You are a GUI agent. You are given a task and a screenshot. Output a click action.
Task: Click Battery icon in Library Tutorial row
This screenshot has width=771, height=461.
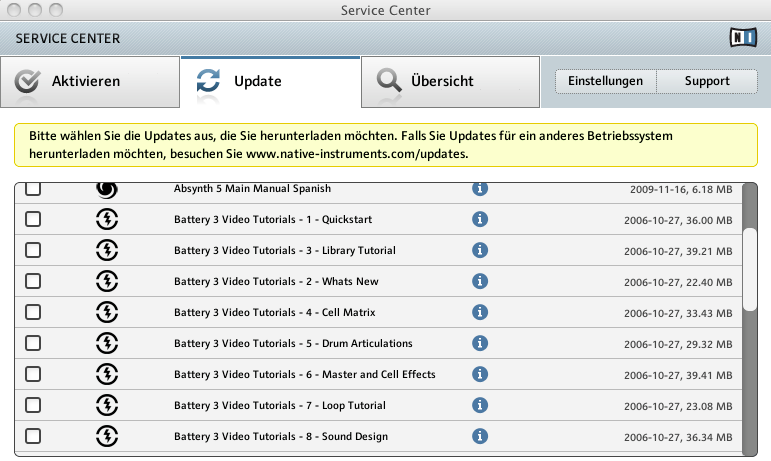point(107,250)
